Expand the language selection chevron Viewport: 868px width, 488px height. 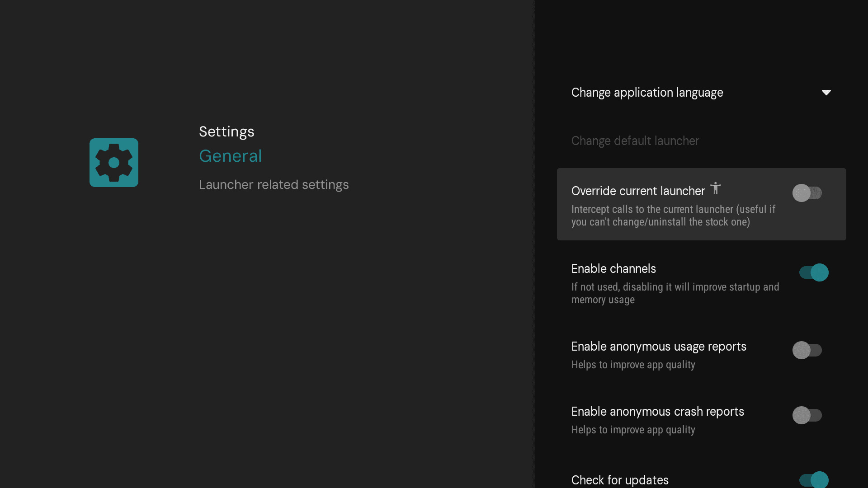pos(826,92)
